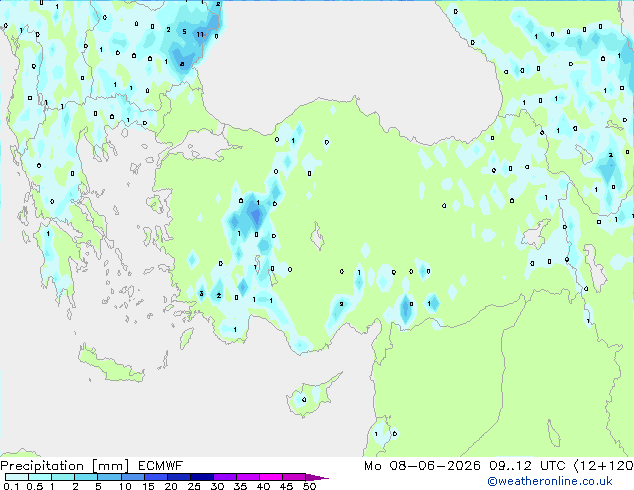Click the legend label '0.1'
This screenshot has width=634, height=490.
tap(11, 486)
